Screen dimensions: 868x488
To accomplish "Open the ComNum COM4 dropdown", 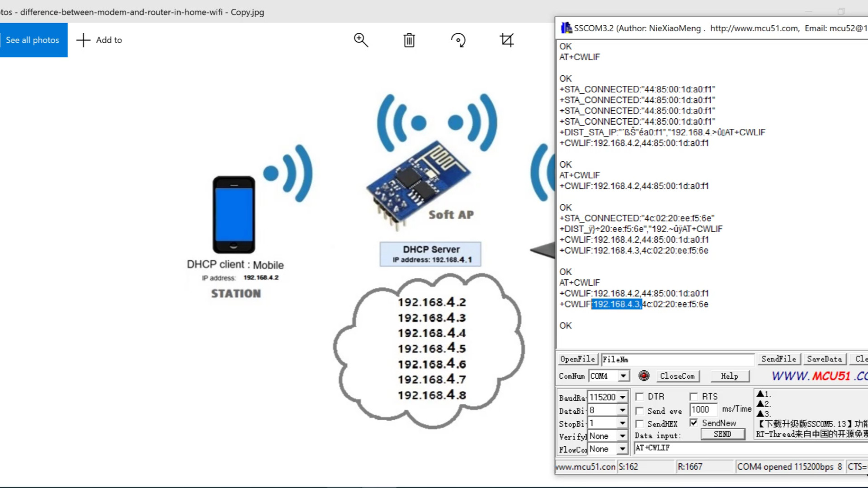I will click(x=623, y=376).
